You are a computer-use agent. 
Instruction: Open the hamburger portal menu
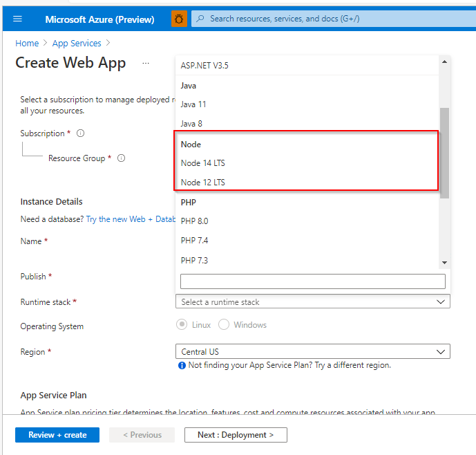point(17,19)
